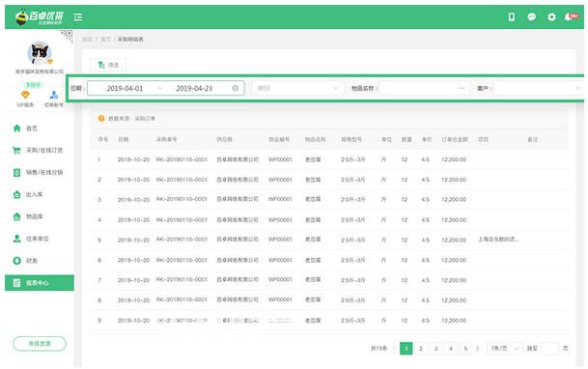Click item code WP00001 in row 7
588x369 pixels.
coord(280,280)
